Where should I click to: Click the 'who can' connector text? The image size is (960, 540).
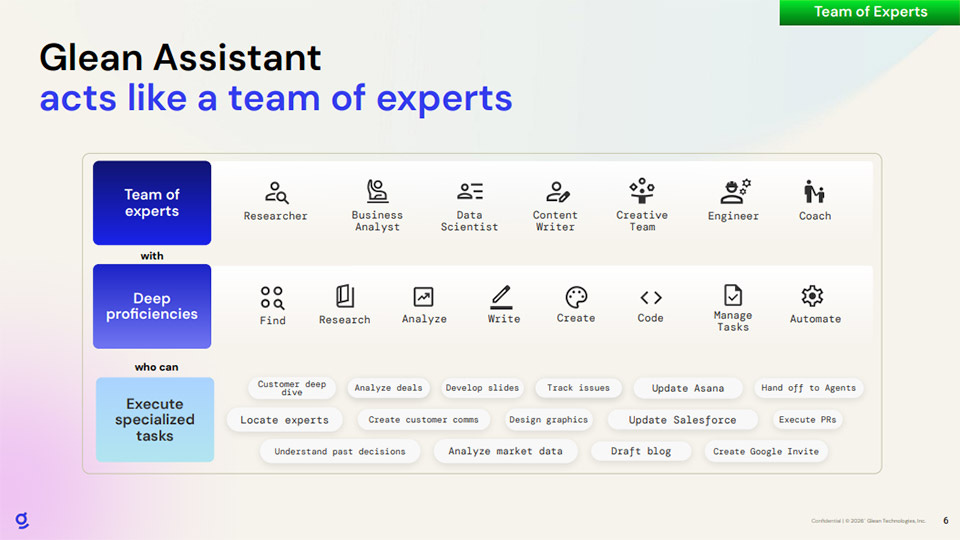(156, 367)
